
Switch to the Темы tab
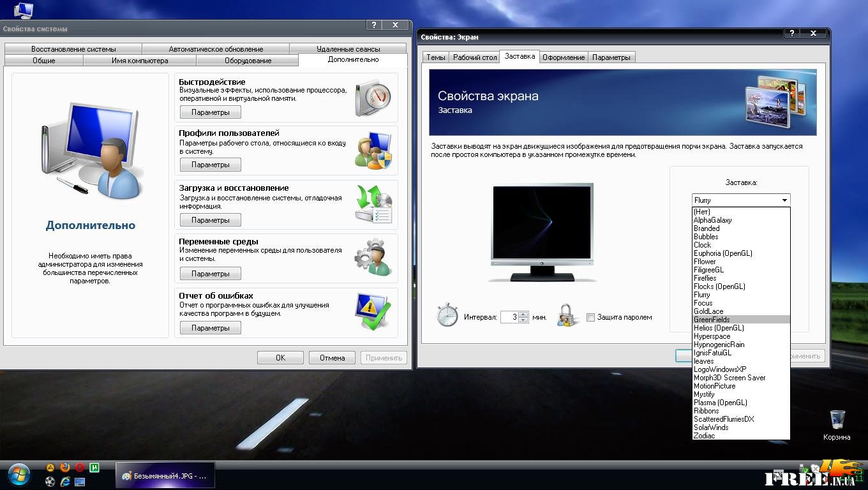[435, 57]
